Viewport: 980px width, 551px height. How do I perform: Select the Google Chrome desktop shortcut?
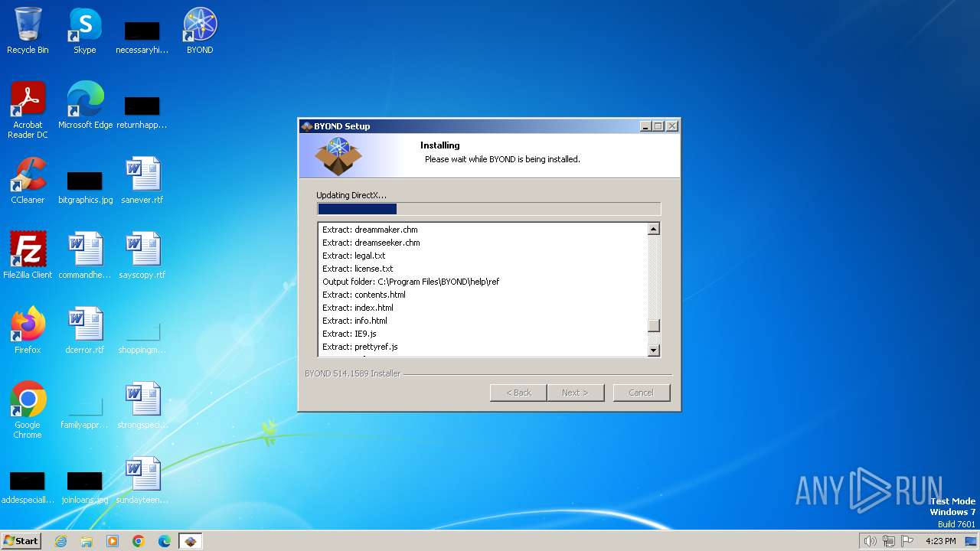28,410
